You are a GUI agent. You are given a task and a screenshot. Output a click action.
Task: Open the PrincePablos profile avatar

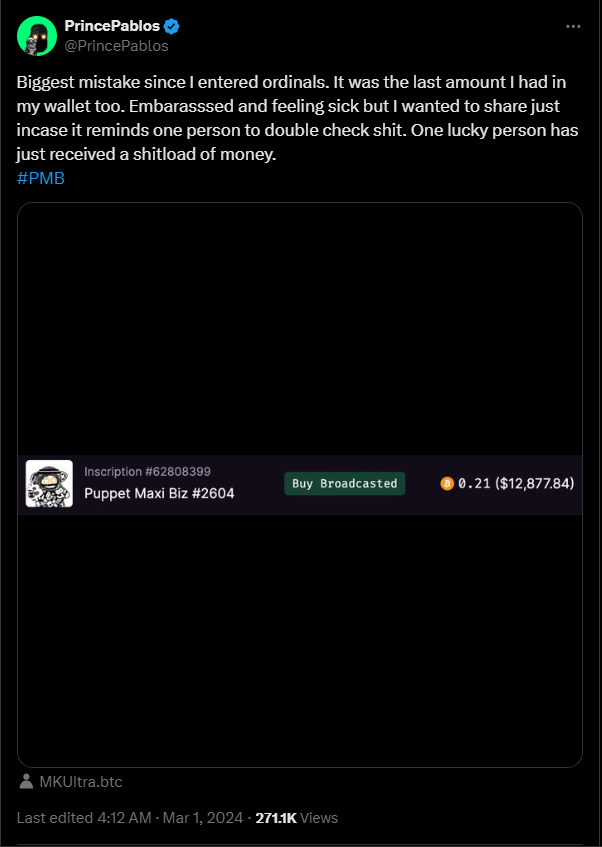click(37, 36)
